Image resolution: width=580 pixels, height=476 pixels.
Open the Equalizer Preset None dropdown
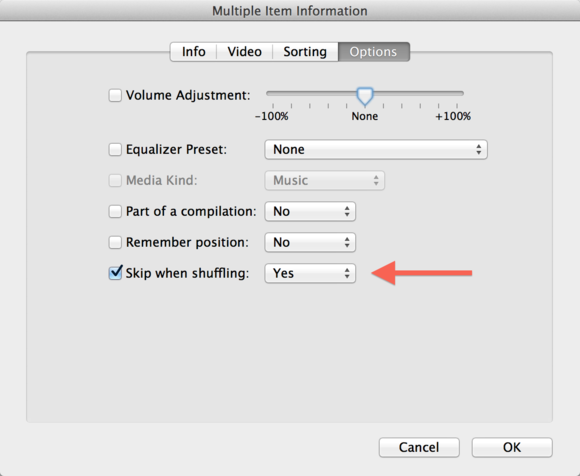pyautogui.click(x=376, y=149)
